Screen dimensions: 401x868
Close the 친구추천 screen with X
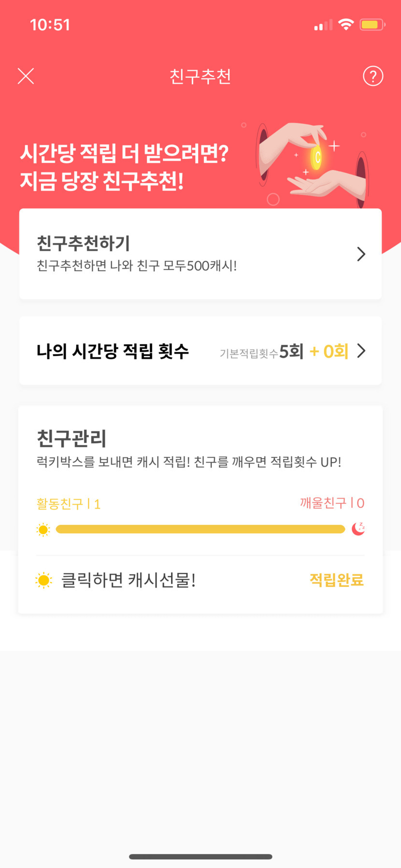[x=26, y=76]
